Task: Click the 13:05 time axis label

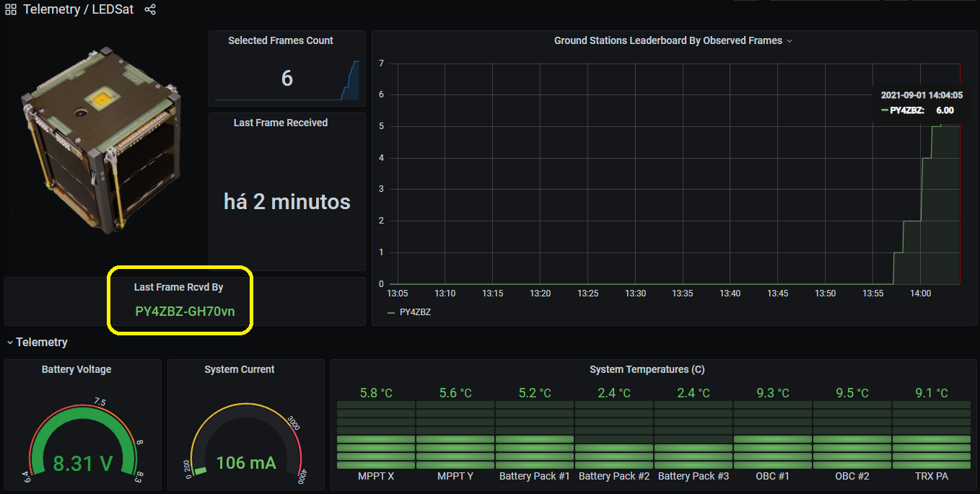Action: coord(398,294)
